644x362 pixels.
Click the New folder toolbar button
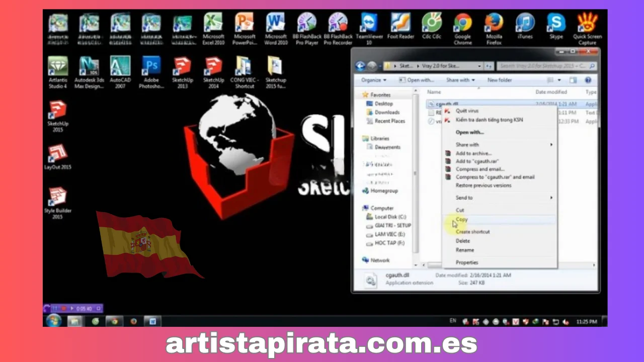click(x=500, y=80)
